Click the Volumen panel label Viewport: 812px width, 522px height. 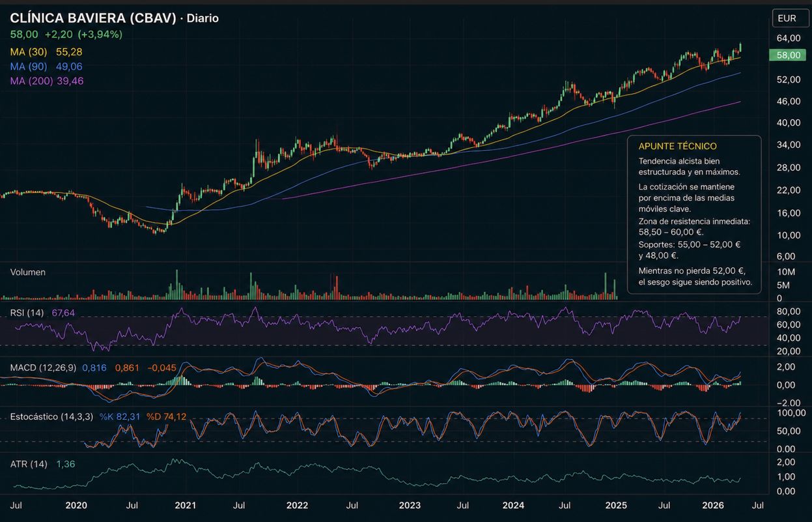pos(28,272)
